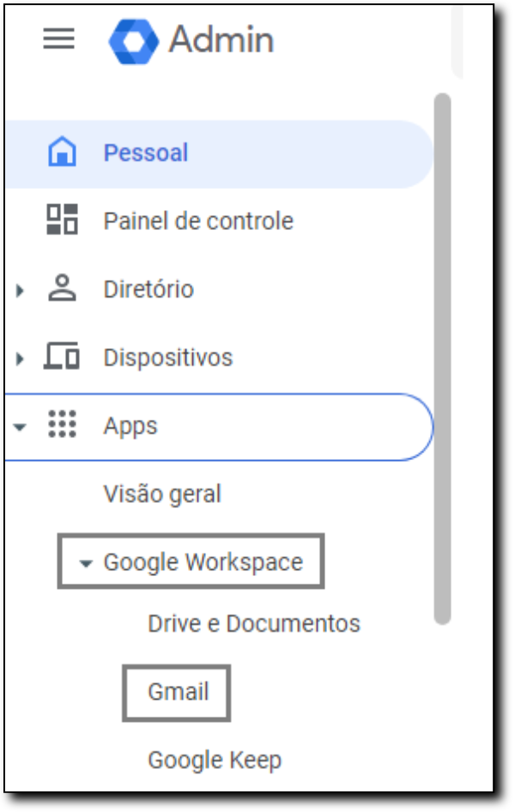Open Google Keep settings
The image size is (515, 812).
click(215, 760)
